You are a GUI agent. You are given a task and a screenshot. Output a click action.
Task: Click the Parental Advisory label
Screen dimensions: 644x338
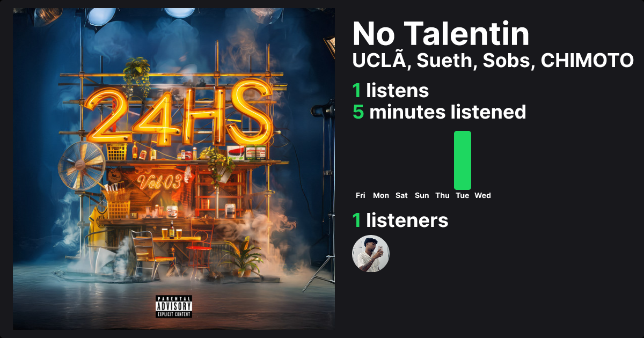[x=174, y=306]
